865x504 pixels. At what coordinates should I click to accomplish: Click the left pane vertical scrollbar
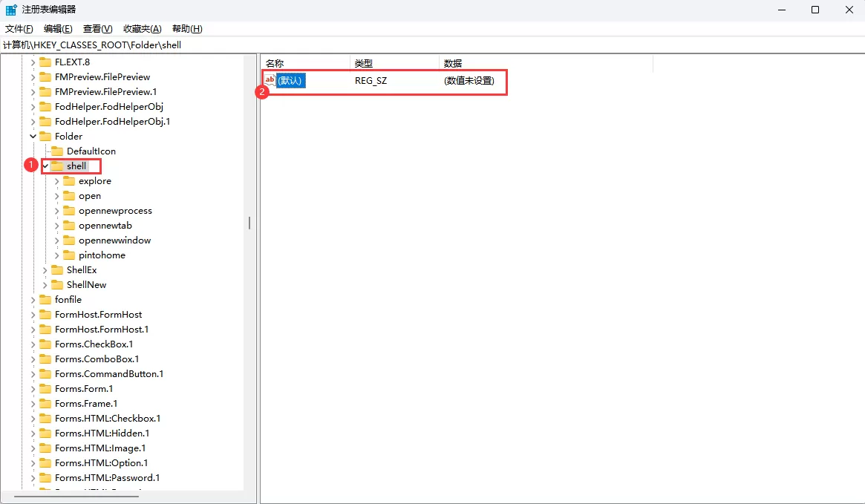(249, 223)
